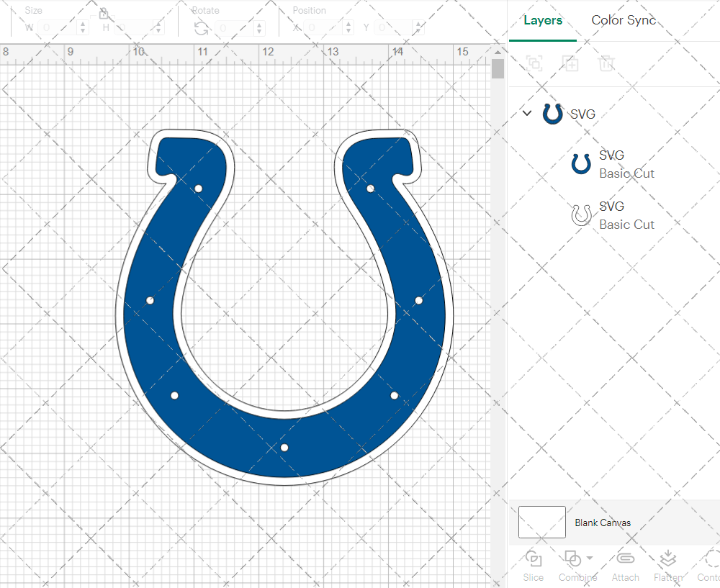Click the Position Y stepper arrows
The image size is (720, 588).
[x=419, y=27]
